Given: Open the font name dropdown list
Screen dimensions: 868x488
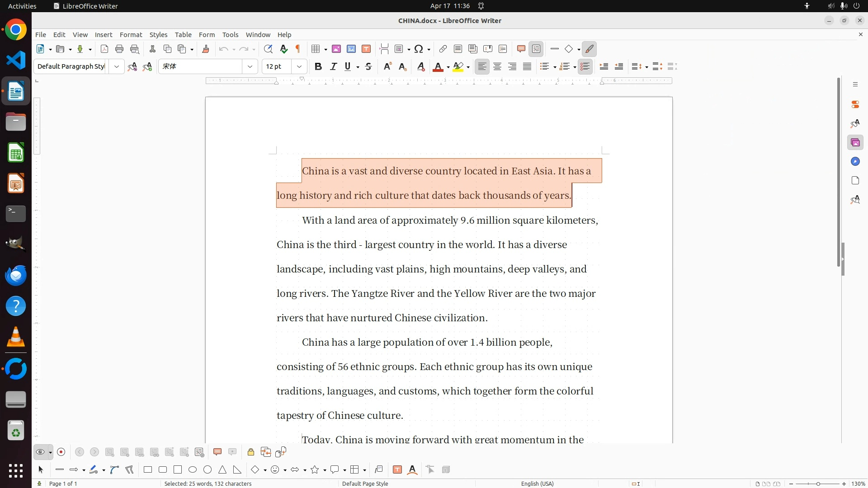Looking at the screenshot, I should [250, 66].
